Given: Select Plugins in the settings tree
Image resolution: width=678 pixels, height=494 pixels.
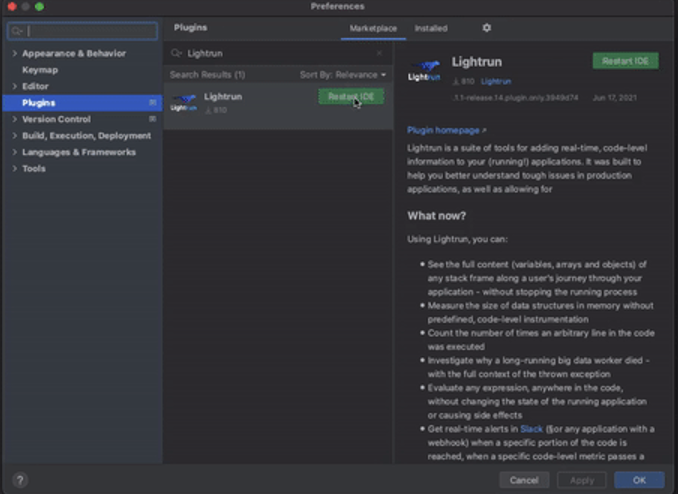Looking at the screenshot, I should (x=82, y=103).
